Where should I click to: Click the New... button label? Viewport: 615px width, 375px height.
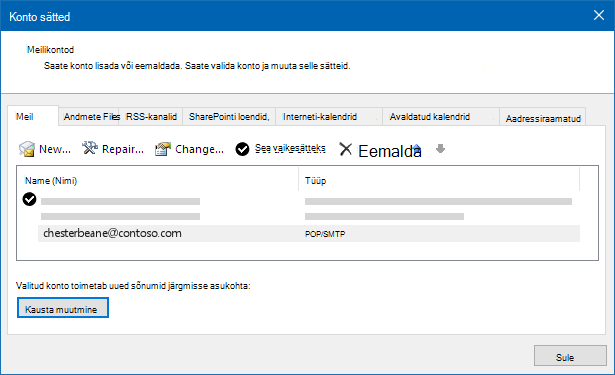pyautogui.click(x=55, y=149)
